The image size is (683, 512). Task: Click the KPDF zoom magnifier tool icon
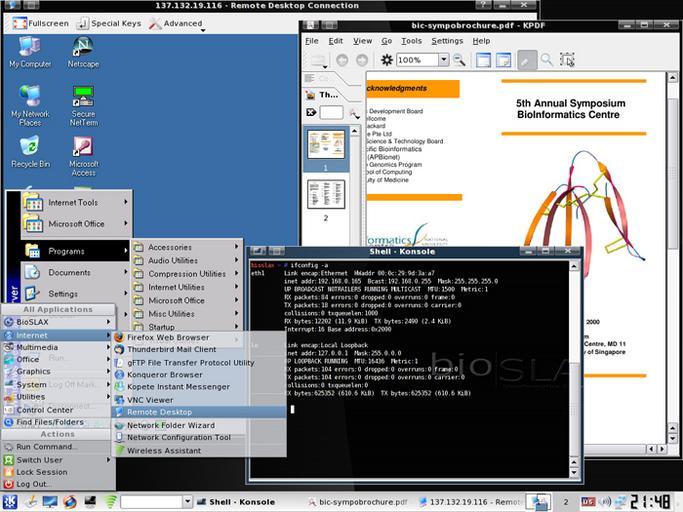tap(547, 60)
